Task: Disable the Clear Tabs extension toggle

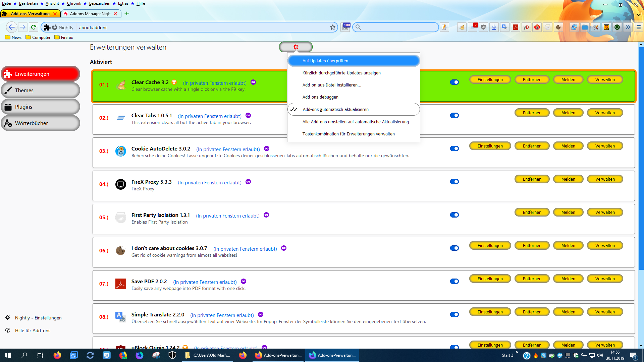Action: click(454, 115)
